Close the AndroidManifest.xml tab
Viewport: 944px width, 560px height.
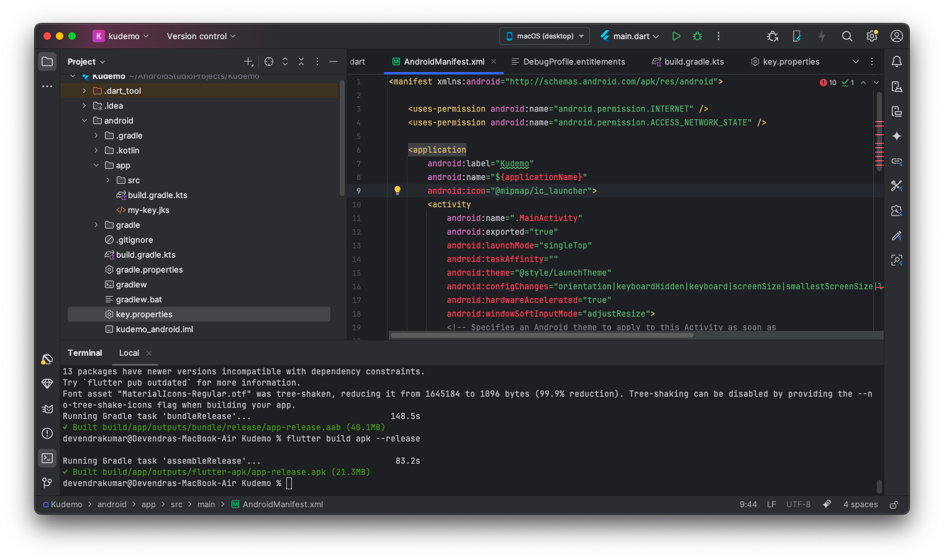pyautogui.click(x=494, y=61)
